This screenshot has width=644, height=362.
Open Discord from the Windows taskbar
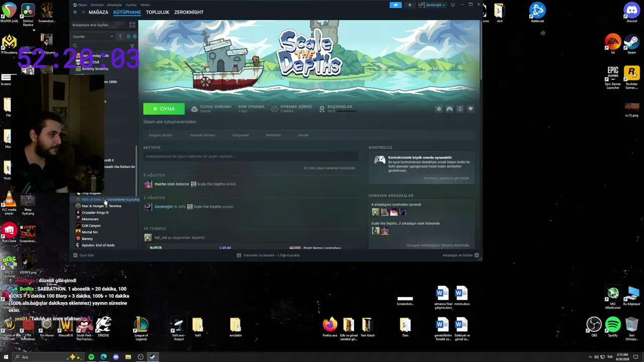point(116,357)
